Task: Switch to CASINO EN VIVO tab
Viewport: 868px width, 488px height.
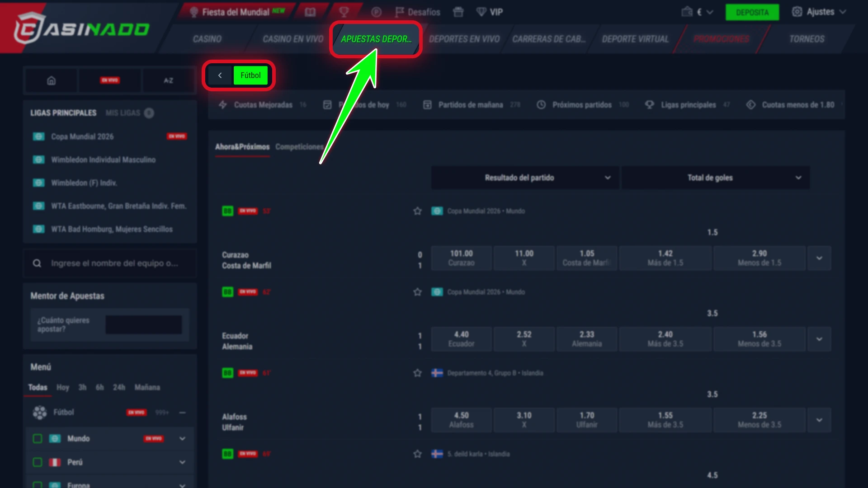Action: [293, 39]
